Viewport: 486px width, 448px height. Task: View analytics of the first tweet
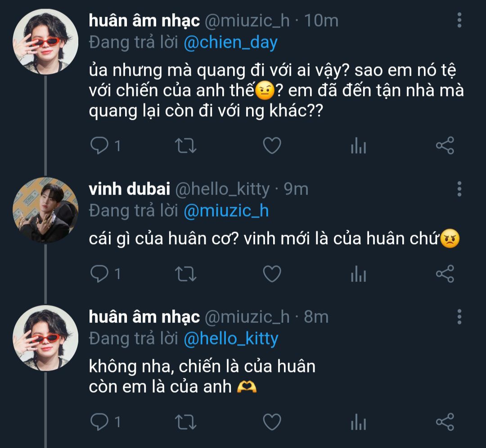tap(358, 146)
